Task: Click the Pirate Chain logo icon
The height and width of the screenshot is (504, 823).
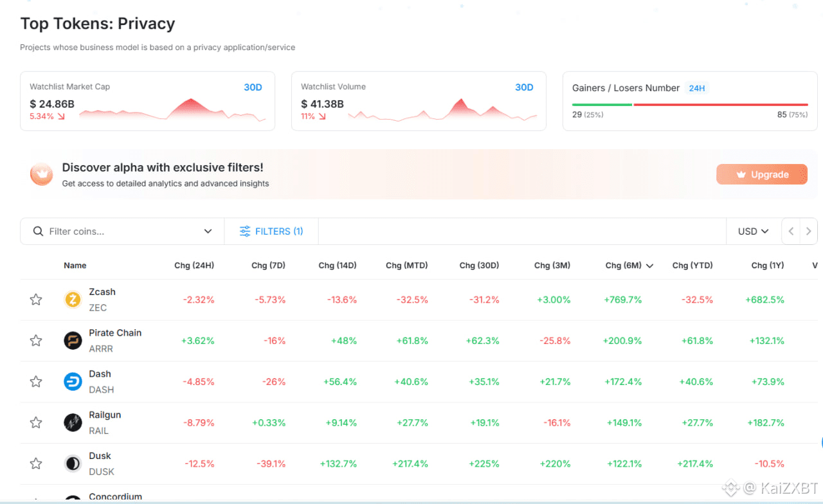Action: tap(73, 341)
